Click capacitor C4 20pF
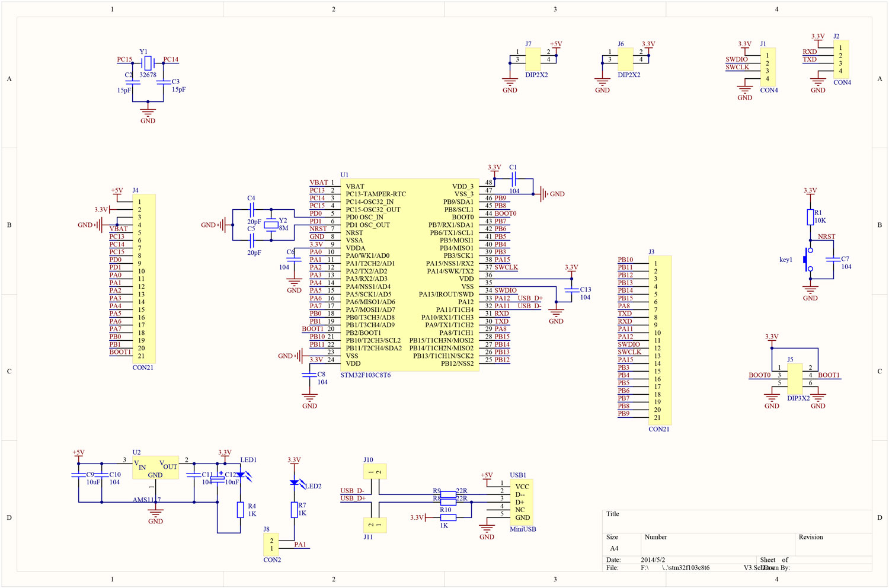This screenshot has height=588, width=889. pos(252,209)
